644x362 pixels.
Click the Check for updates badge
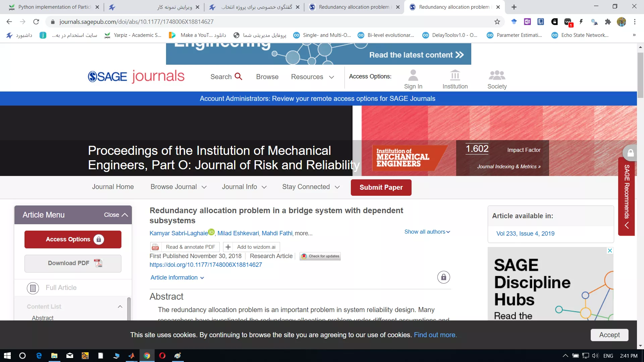(320, 256)
